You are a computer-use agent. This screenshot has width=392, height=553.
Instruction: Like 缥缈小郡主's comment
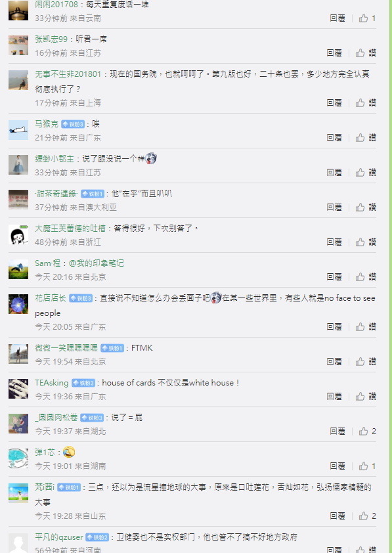coord(360,173)
